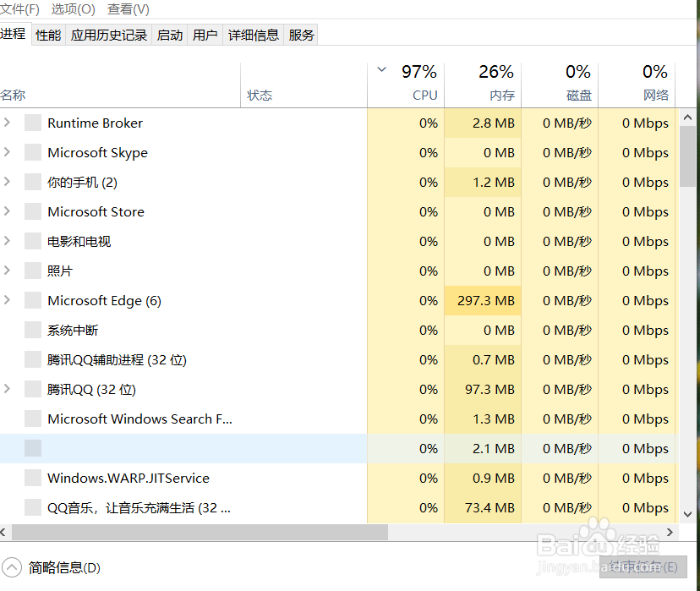
Task: Select the 进程 tab
Action: [14, 34]
